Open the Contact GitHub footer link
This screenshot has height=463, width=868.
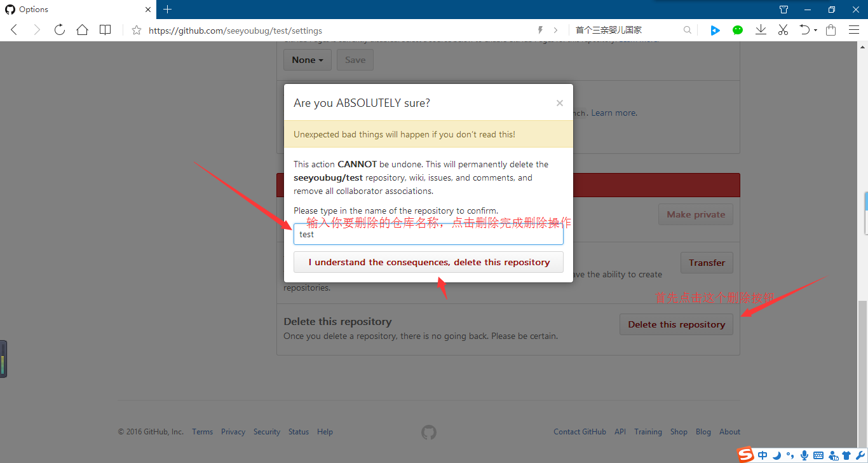point(580,432)
